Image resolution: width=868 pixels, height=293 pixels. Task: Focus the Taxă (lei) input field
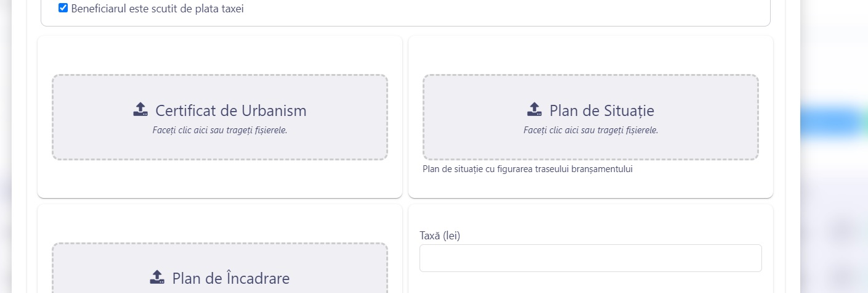tap(590, 258)
